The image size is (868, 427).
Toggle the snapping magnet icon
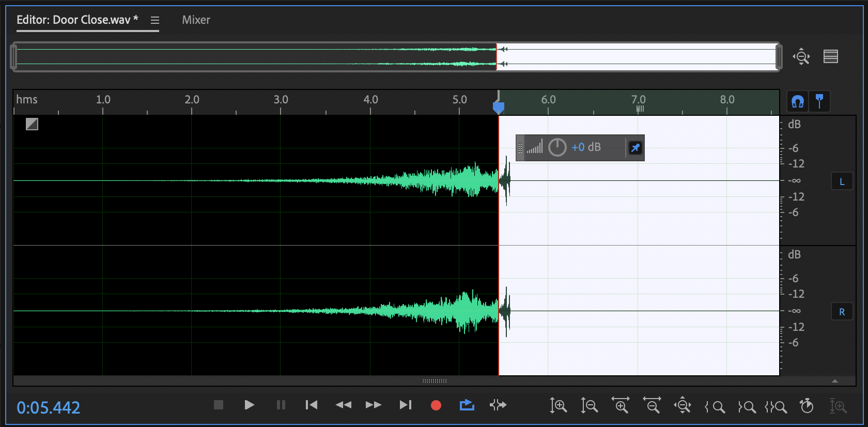[798, 101]
